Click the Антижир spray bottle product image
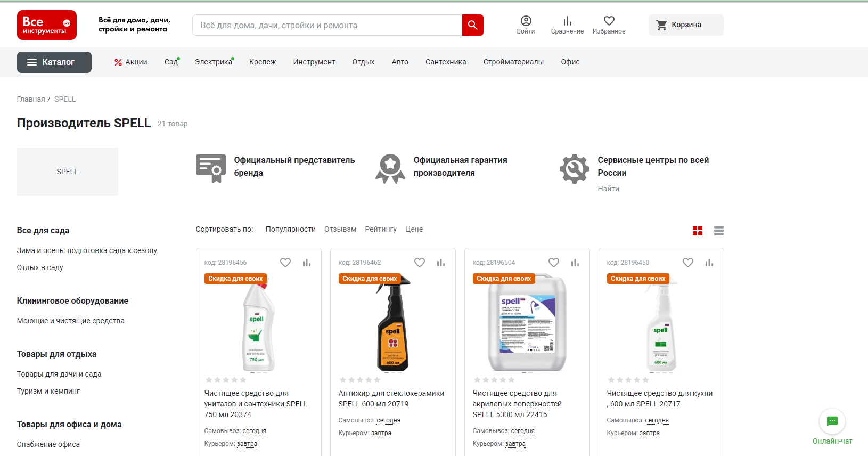 (x=393, y=325)
